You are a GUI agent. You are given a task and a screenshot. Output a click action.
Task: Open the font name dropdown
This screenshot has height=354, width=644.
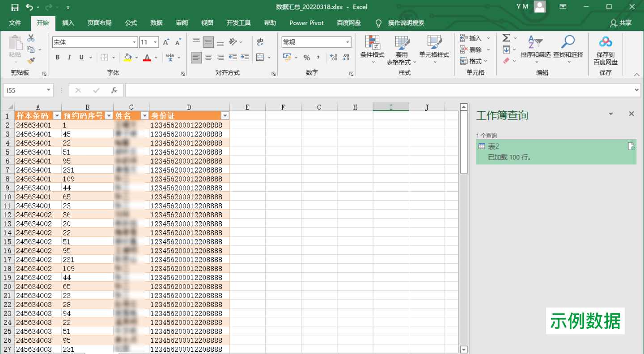(x=134, y=42)
